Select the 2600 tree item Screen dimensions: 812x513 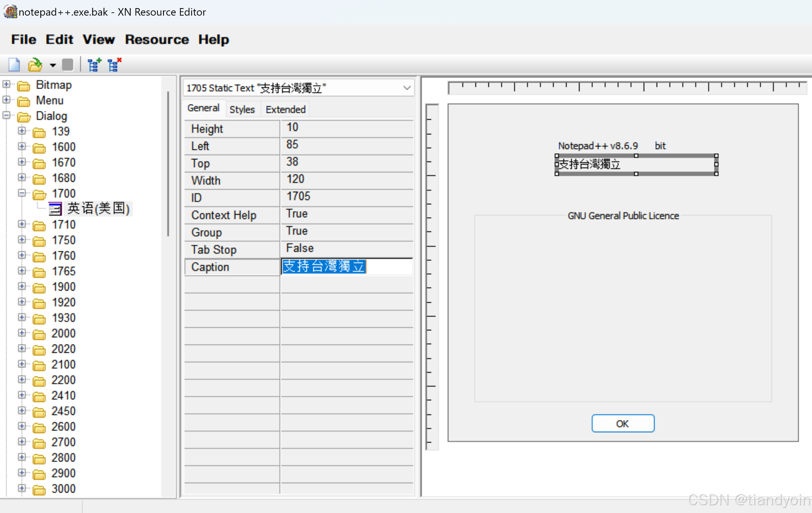(x=63, y=427)
